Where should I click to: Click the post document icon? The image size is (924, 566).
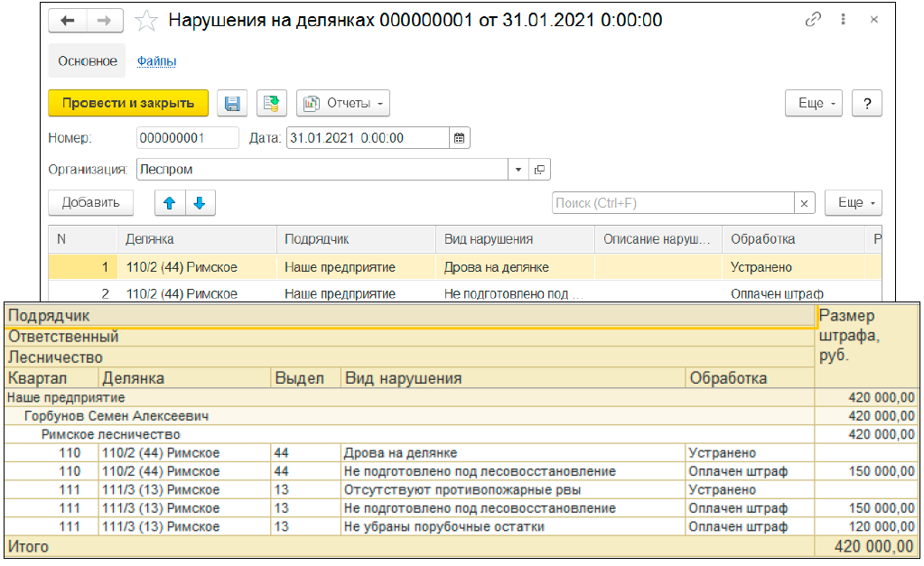coord(270,103)
